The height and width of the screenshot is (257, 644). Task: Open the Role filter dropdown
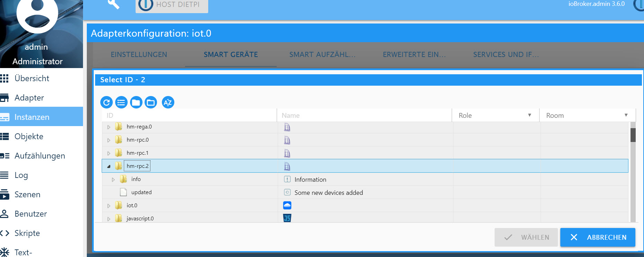[x=495, y=115]
